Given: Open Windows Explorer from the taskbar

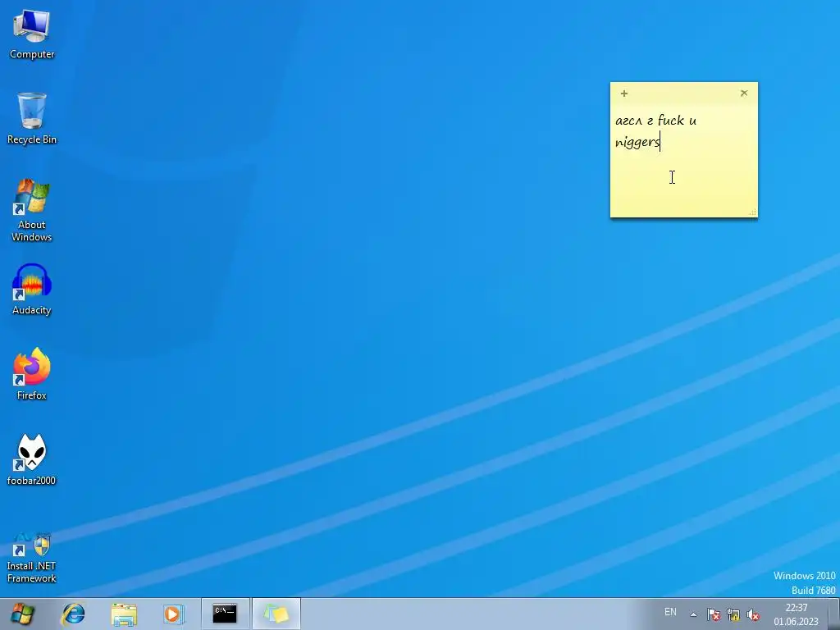Looking at the screenshot, I should click(124, 614).
